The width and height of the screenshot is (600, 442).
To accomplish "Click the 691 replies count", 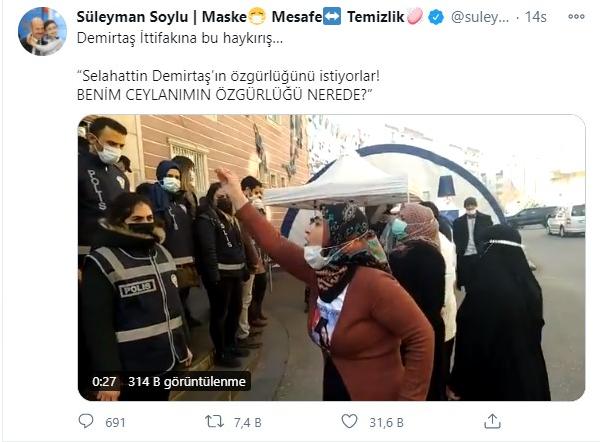I will [115, 422].
